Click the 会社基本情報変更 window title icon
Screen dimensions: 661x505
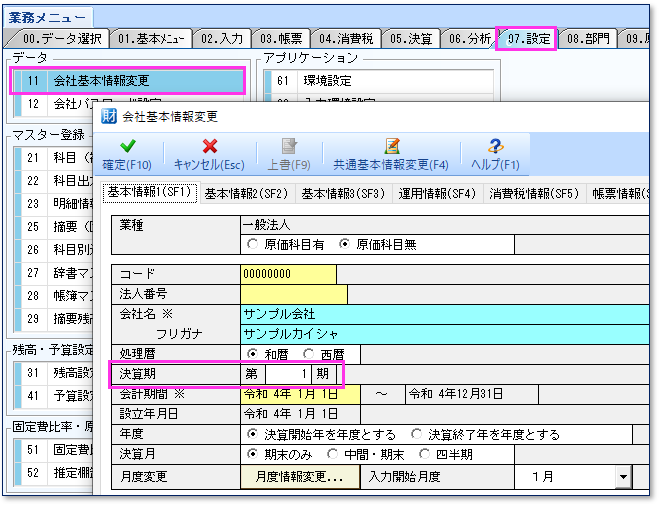pos(110,116)
